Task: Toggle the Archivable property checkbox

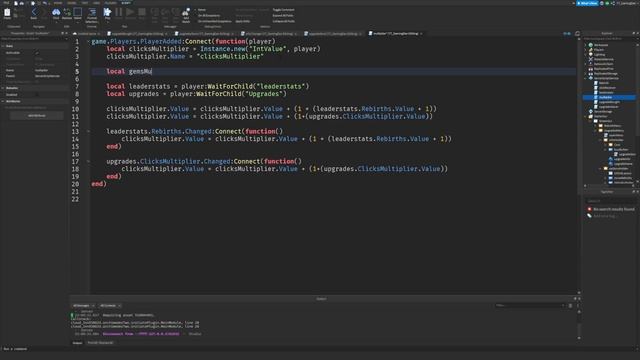Action: pyautogui.click(x=37, y=53)
